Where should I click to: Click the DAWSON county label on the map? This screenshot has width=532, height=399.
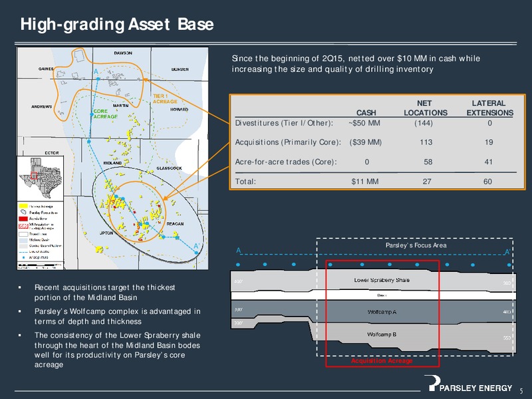(123, 53)
